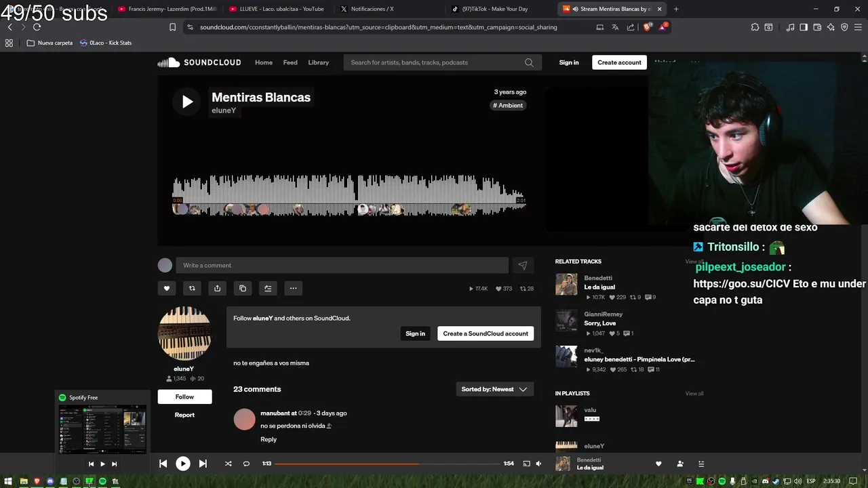Open the Feed nav item
The width and height of the screenshot is (868, 488).
(290, 62)
